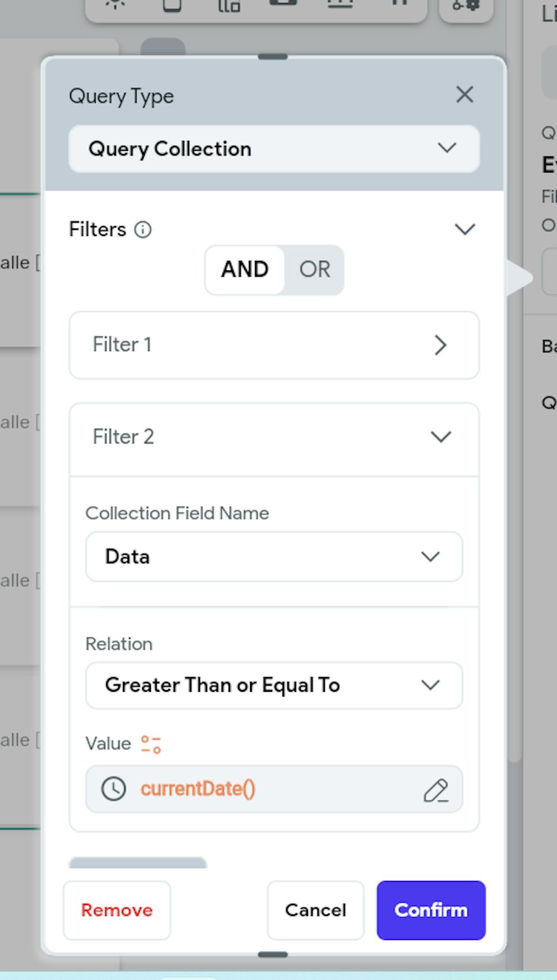Click the orange variable settings icon beside Value
Viewport: 557px width, 980px height.
[151, 744]
